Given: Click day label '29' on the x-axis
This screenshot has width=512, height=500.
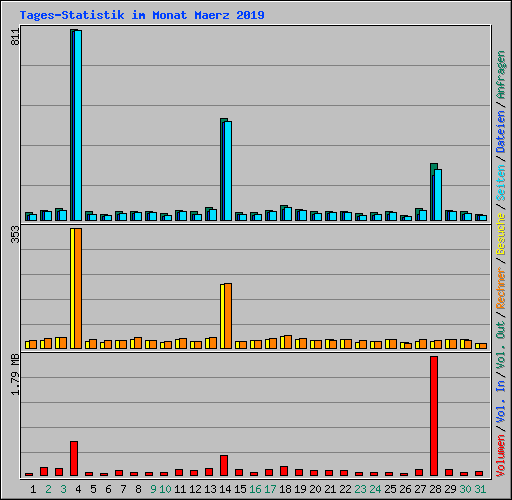Looking at the screenshot, I should (x=450, y=489).
